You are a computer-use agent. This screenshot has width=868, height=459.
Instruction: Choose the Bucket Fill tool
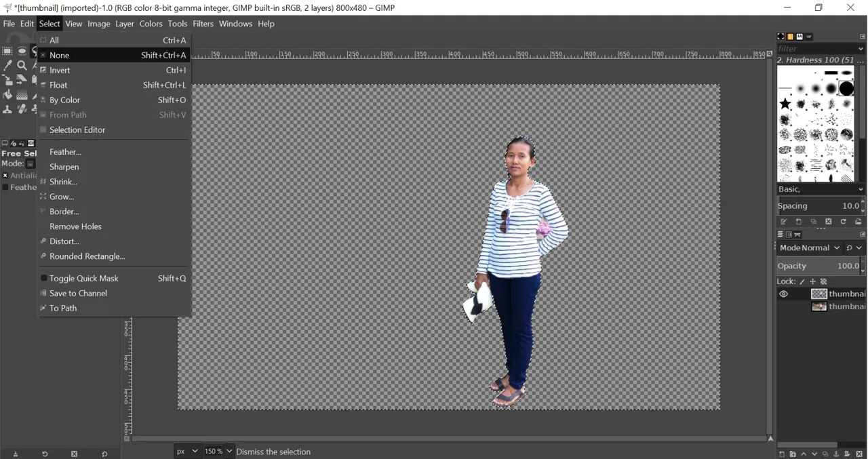click(x=7, y=94)
